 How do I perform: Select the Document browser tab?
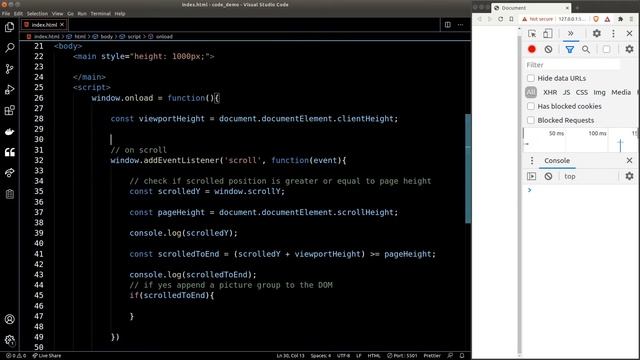[x=531, y=8]
